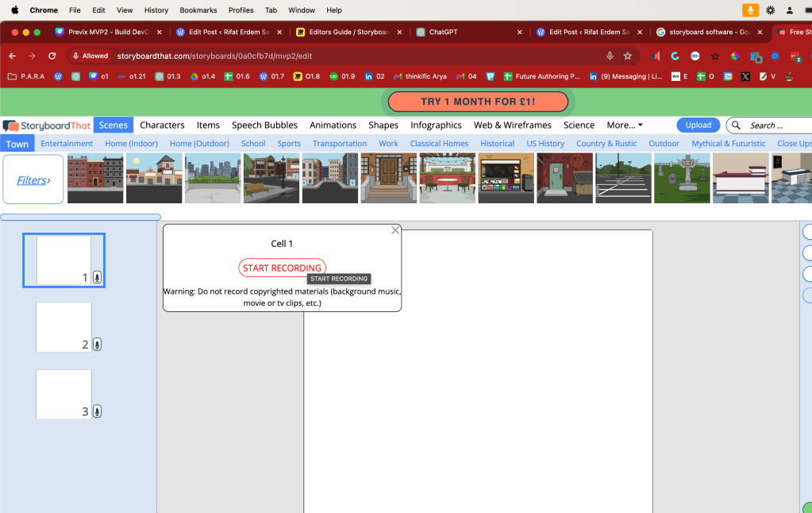This screenshot has width=812, height=513.
Task: Open the Entertainment scene category
Action: (67, 144)
